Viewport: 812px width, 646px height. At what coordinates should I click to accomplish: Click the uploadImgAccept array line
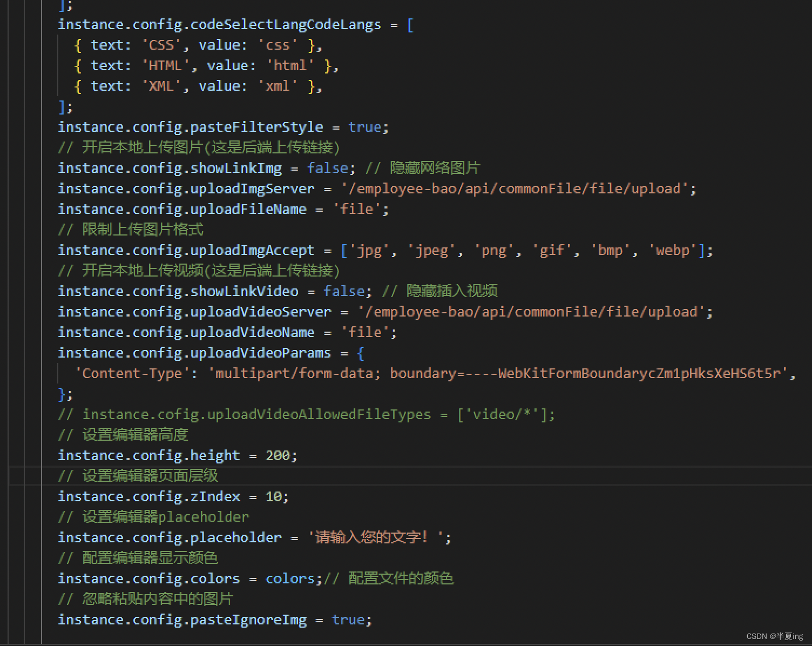(385, 251)
